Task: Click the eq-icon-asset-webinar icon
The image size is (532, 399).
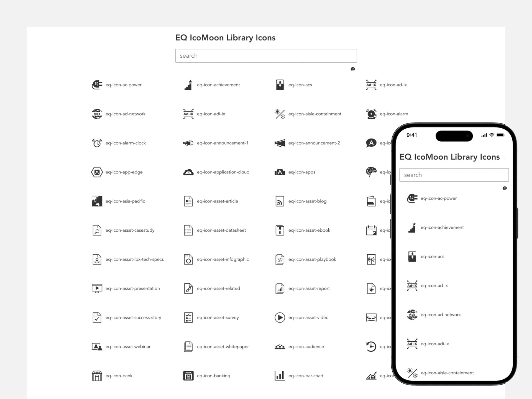Action: [96, 346]
